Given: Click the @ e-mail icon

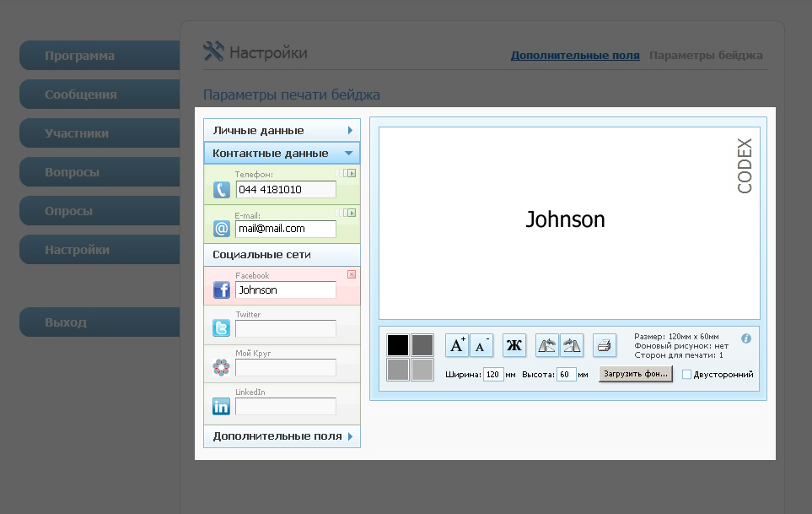Looking at the screenshot, I should point(222,229).
